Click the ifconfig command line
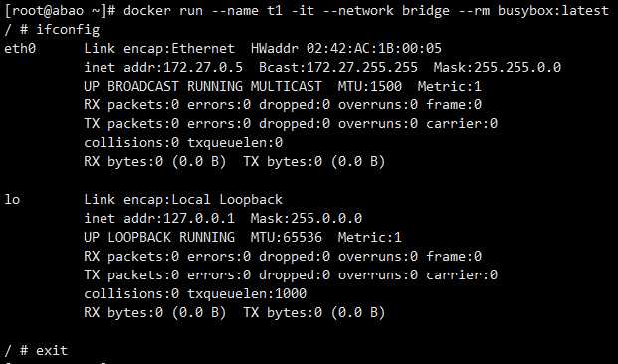The height and width of the screenshot is (364, 618). [x=52, y=30]
